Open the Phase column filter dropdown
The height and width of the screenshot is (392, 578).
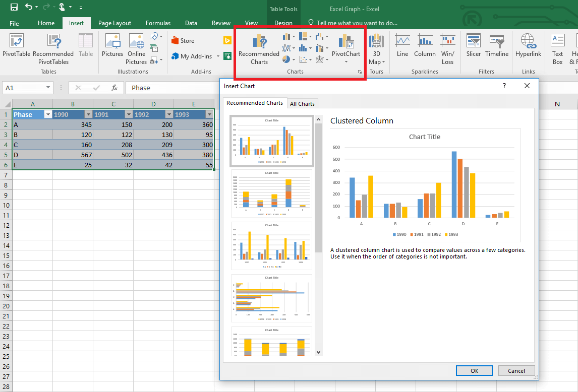48,114
